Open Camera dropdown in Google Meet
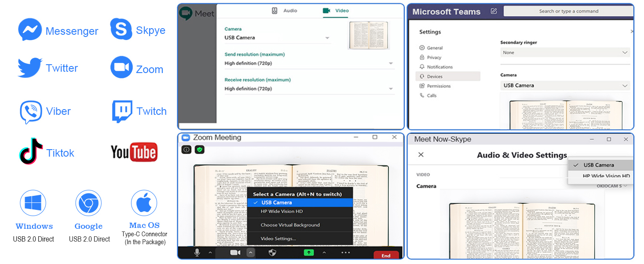Screen dimensions: 644x264 (x=277, y=38)
